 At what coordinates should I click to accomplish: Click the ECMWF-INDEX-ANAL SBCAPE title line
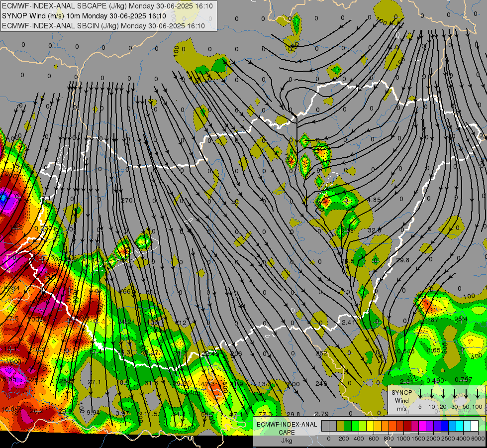pyautogui.click(x=107, y=6)
